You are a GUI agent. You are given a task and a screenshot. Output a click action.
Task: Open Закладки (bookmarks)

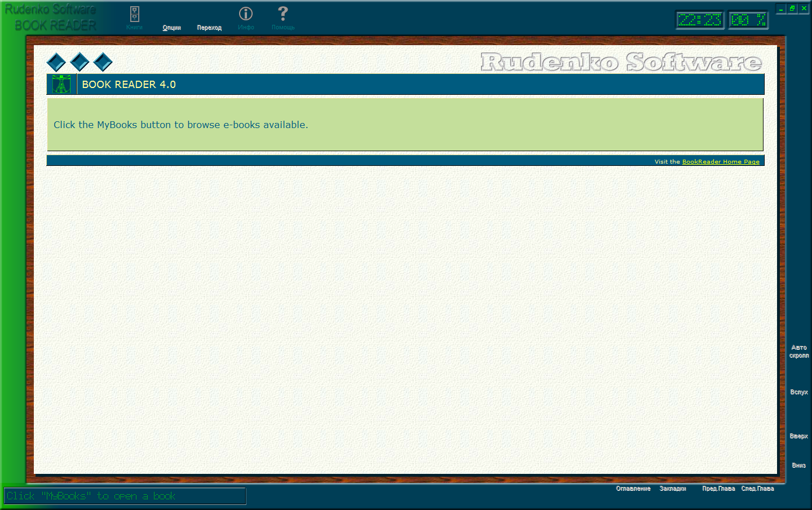(x=673, y=489)
